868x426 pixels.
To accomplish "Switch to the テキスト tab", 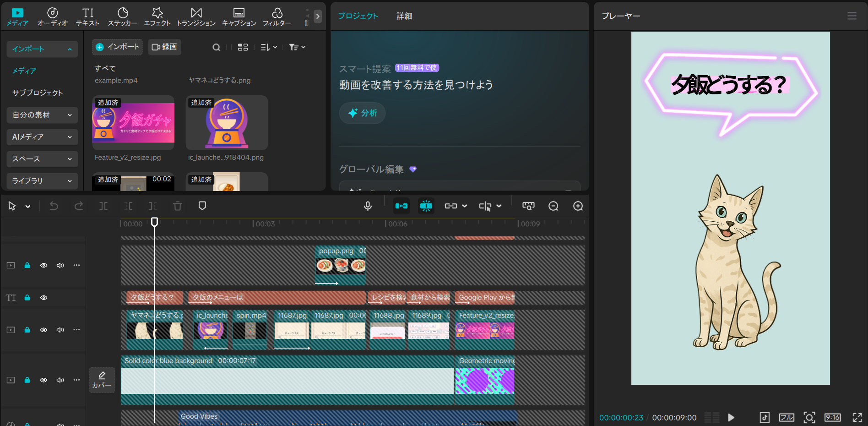I will pos(87,17).
